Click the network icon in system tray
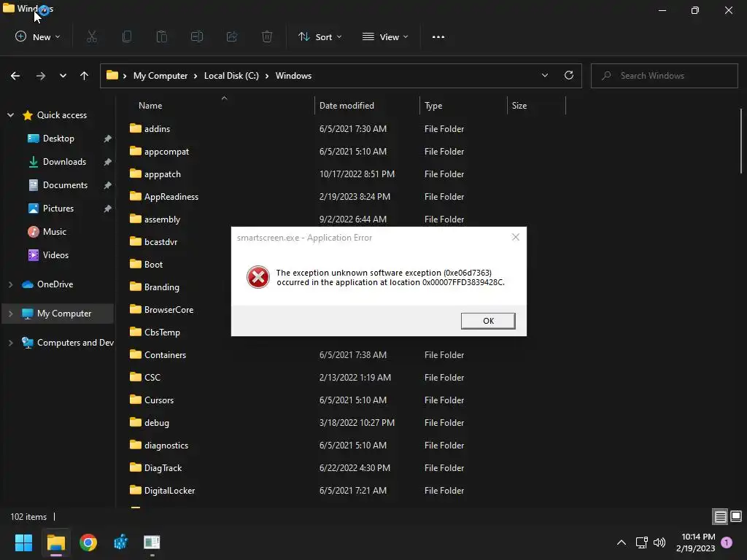Image resolution: width=747 pixels, height=560 pixels. point(641,542)
